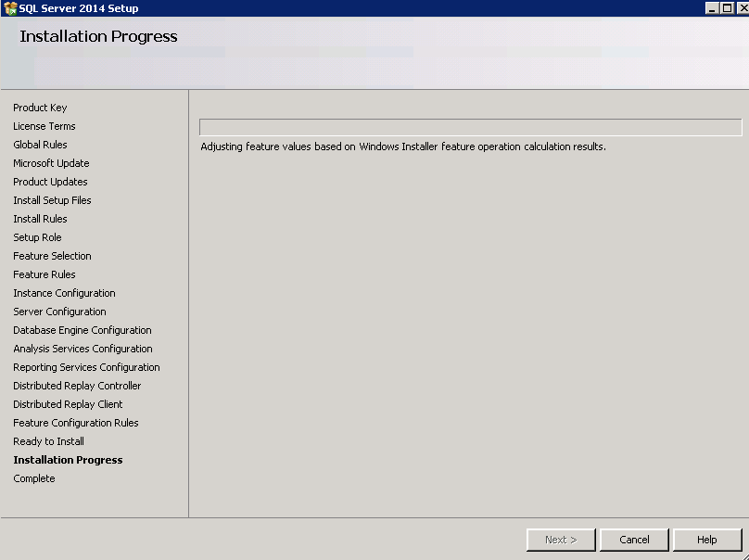Select the Microsoft Update step
This screenshot has width=749, height=560.
pyautogui.click(x=51, y=163)
